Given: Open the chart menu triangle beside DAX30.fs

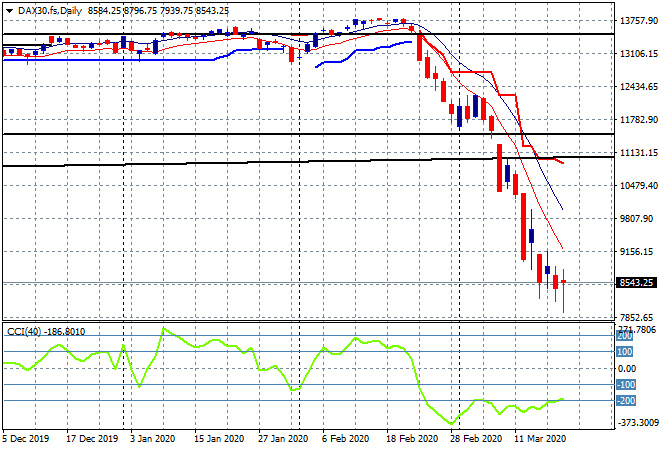Looking at the screenshot, I should coord(9,11).
